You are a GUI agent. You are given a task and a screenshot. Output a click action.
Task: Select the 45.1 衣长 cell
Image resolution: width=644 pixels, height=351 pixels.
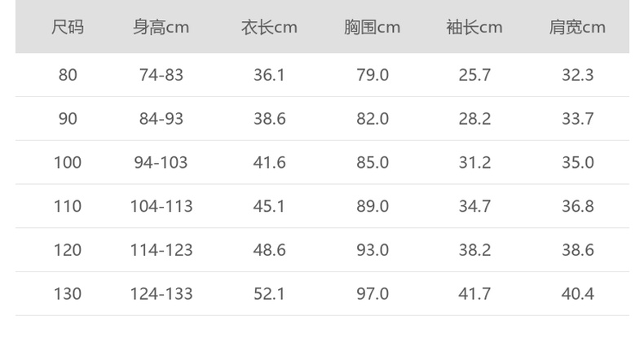click(x=269, y=206)
